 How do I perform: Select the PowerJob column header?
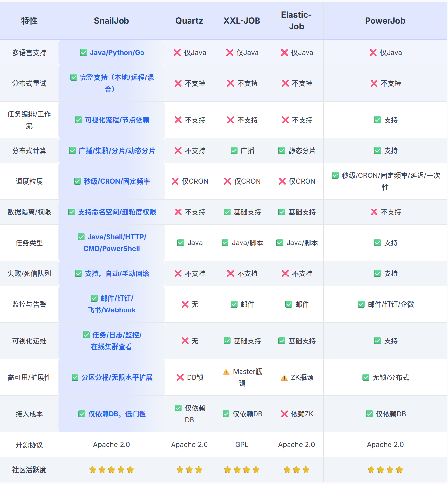385,21
